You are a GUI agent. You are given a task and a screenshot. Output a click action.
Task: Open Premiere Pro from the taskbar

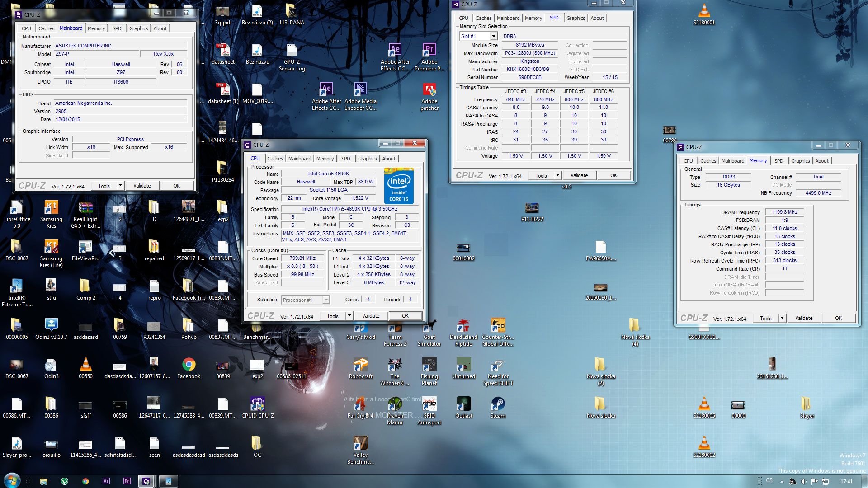tap(127, 481)
